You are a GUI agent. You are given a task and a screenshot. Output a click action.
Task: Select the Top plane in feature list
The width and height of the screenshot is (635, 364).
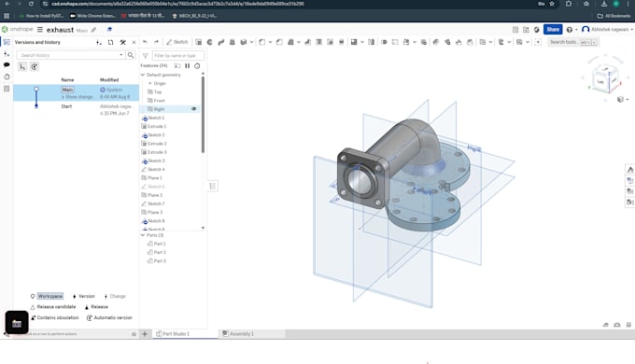[155, 91]
